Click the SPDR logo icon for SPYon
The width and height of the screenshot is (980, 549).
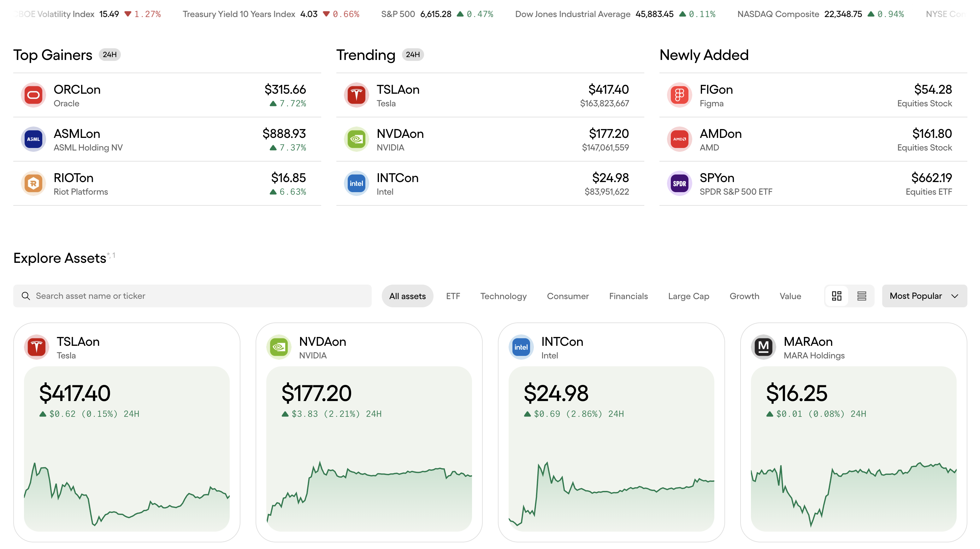click(679, 183)
